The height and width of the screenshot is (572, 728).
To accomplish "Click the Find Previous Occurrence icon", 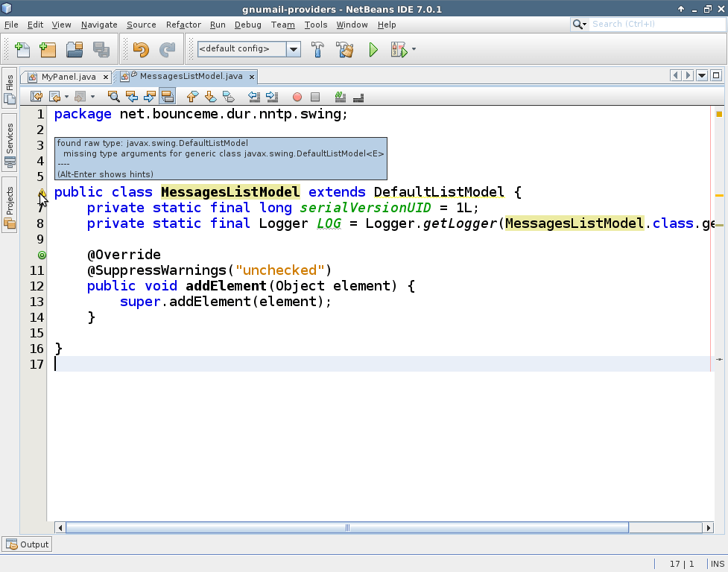I will click(x=132, y=97).
